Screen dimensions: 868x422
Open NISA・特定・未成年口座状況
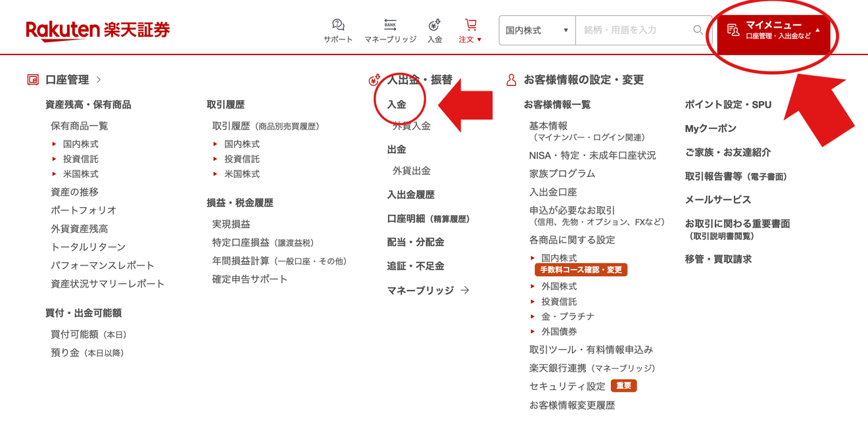pyautogui.click(x=592, y=155)
